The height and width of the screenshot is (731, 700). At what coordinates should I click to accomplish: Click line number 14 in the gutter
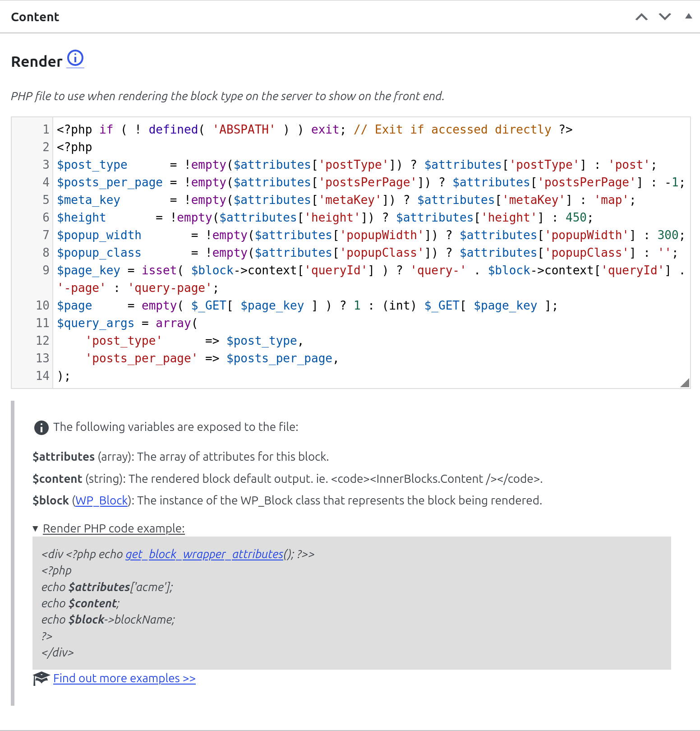43,376
